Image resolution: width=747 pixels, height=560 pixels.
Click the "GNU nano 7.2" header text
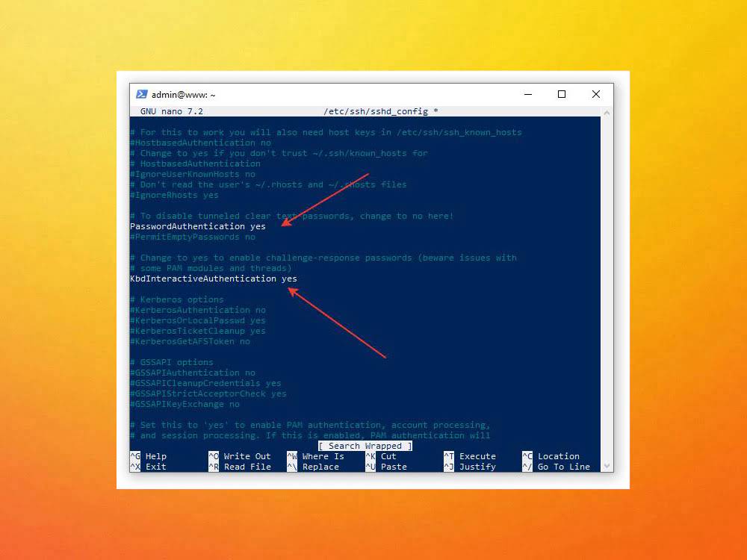click(x=172, y=111)
